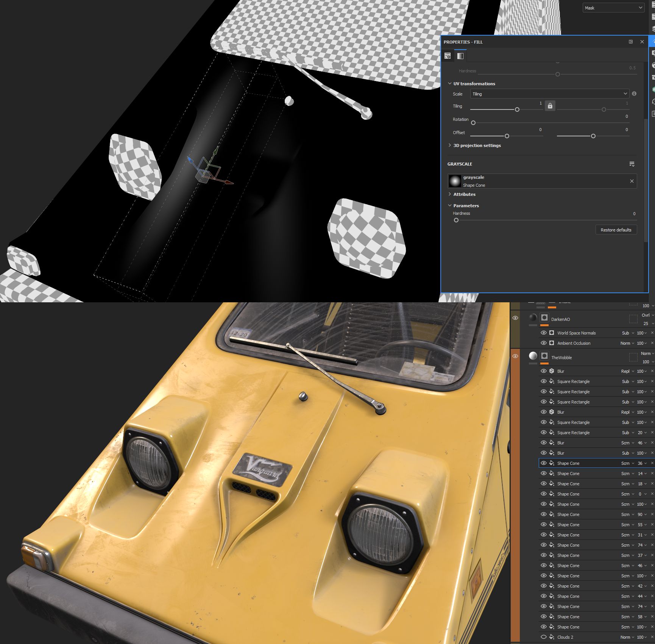655x644 pixels.
Task: Click the Restore defaults button
Action: pyautogui.click(x=616, y=230)
